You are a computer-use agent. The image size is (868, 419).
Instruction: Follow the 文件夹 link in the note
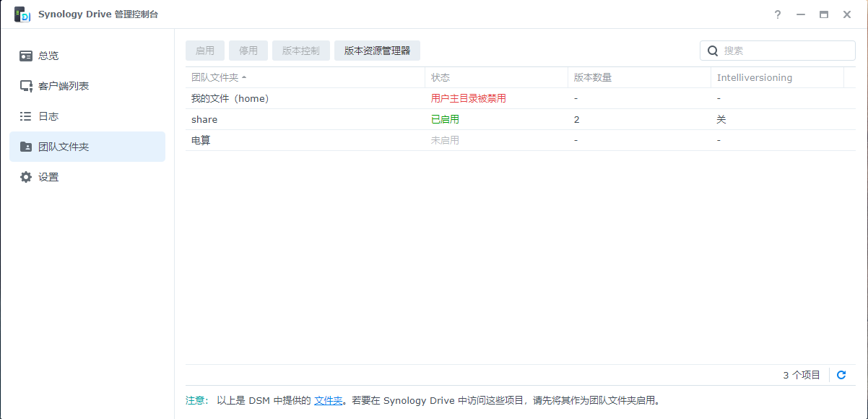(328, 400)
